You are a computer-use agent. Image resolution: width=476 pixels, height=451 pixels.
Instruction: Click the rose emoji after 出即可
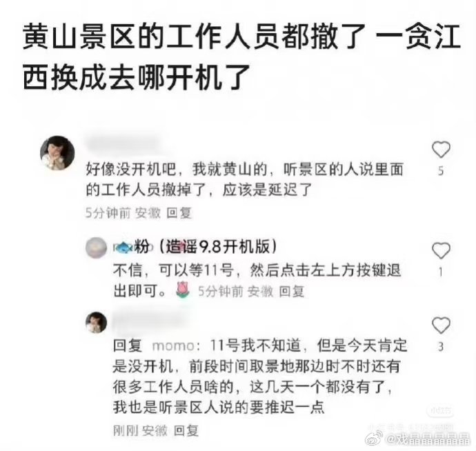183,290
